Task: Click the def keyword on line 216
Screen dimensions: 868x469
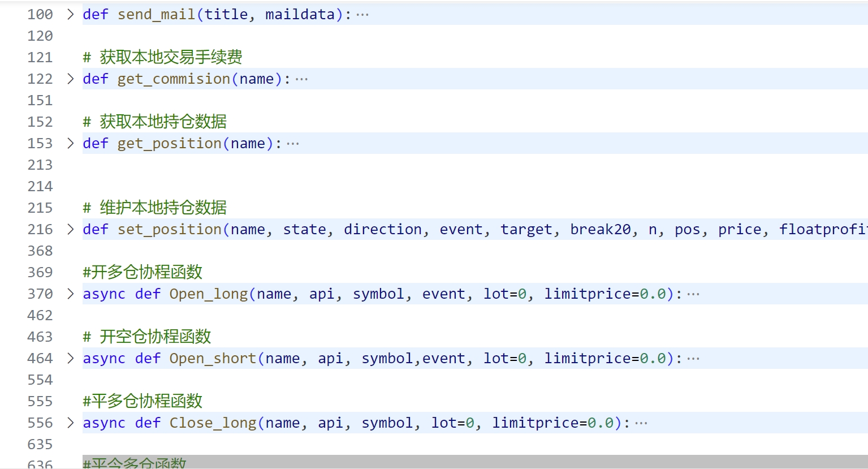Action: click(96, 229)
